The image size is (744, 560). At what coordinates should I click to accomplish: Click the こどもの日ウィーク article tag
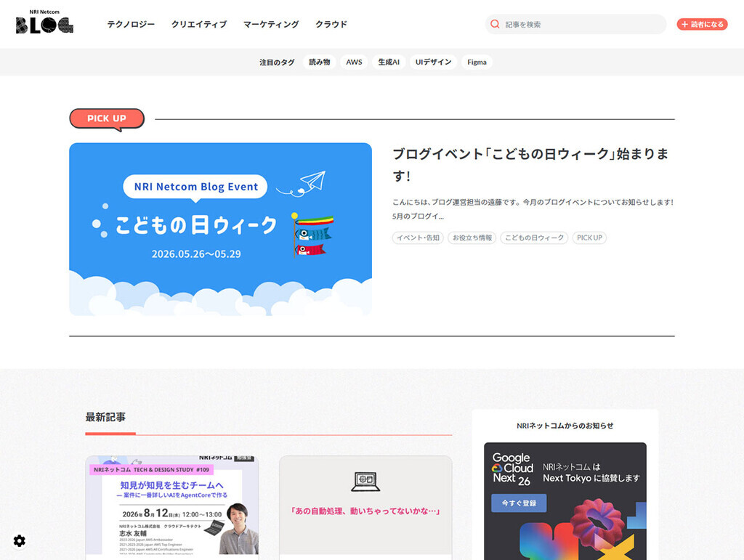(x=534, y=238)
